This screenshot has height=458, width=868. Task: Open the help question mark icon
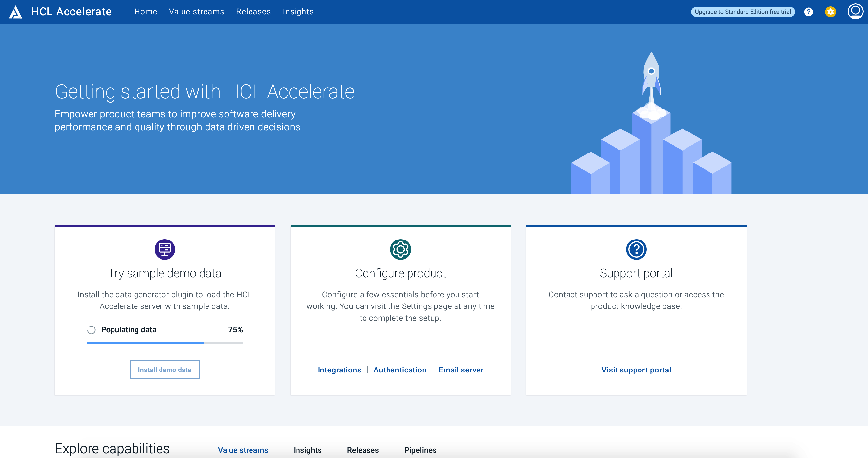pyautogui.click(x=809, y=12)
